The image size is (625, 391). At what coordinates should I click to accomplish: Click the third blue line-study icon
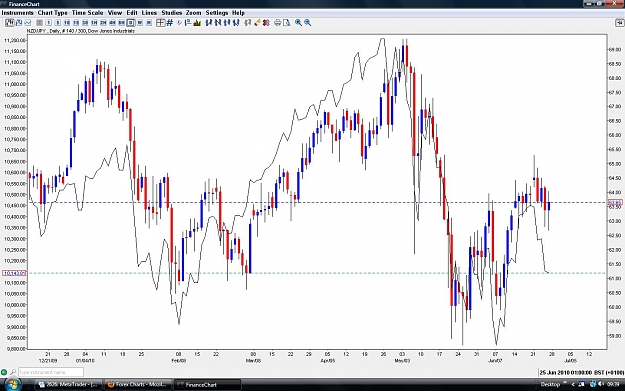[x=227, y=23]
